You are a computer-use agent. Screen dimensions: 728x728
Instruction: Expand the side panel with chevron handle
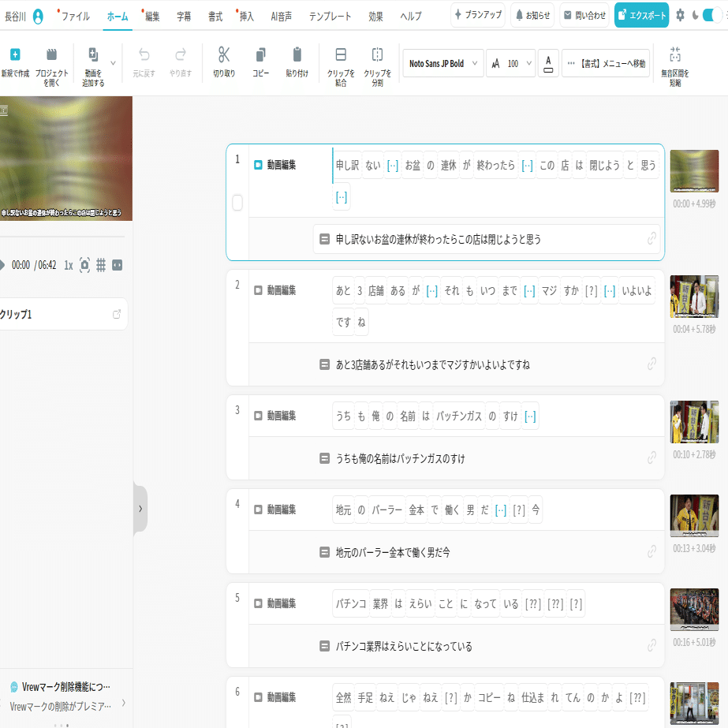coord(140,509)
